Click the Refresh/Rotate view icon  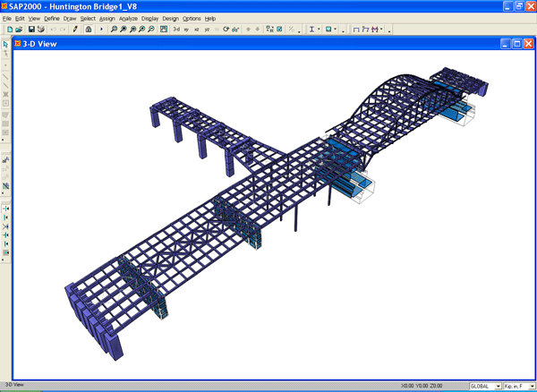click(226, 30)
